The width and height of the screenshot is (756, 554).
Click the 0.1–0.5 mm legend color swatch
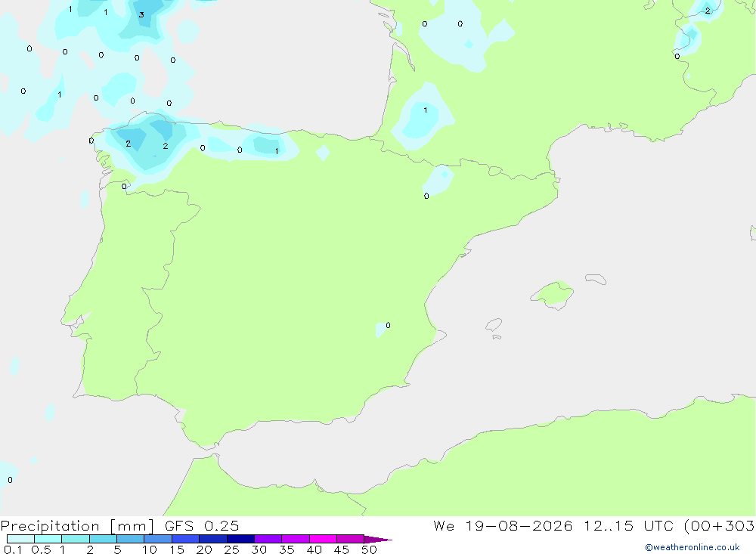click(x=20, y=539)
